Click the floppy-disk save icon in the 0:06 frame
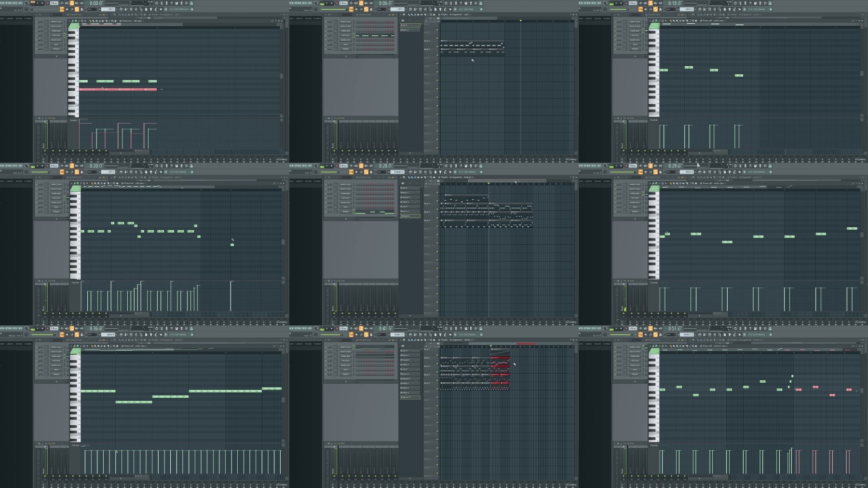868x488 pixels. coord(466,3)
